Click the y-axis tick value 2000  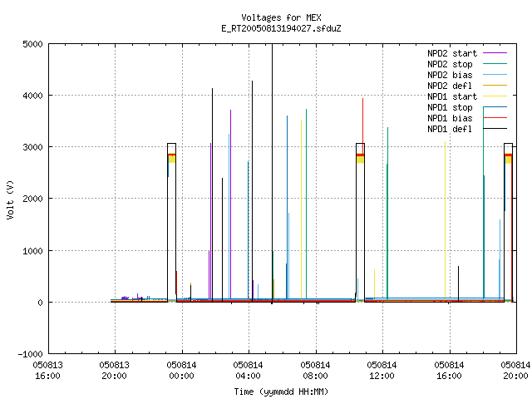(33, 199)
